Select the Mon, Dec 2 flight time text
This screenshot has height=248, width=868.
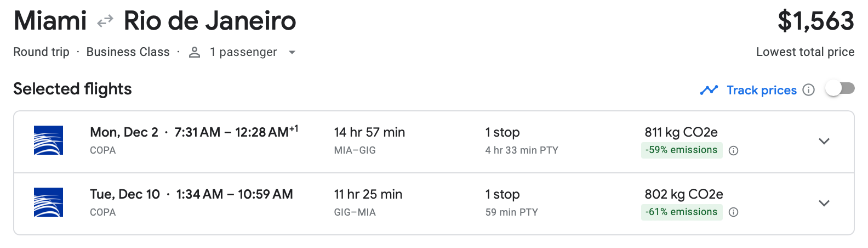193,132
